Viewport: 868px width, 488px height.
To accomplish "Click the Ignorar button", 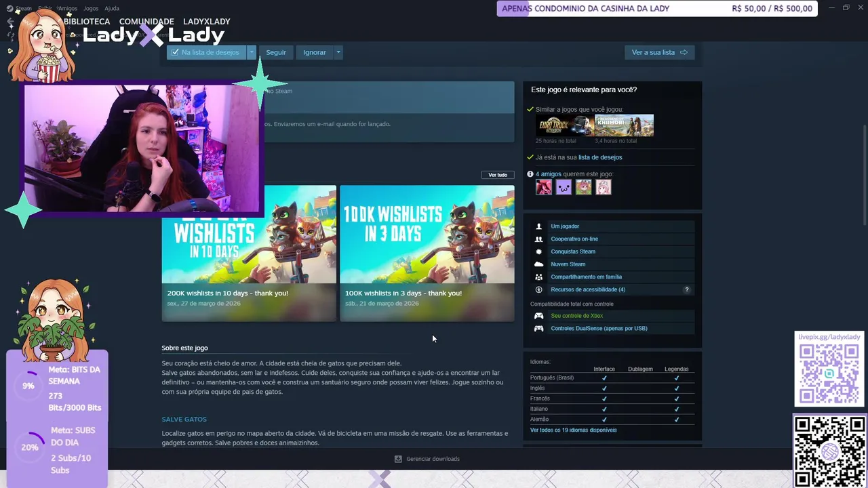I will click(x=315, y=52).
